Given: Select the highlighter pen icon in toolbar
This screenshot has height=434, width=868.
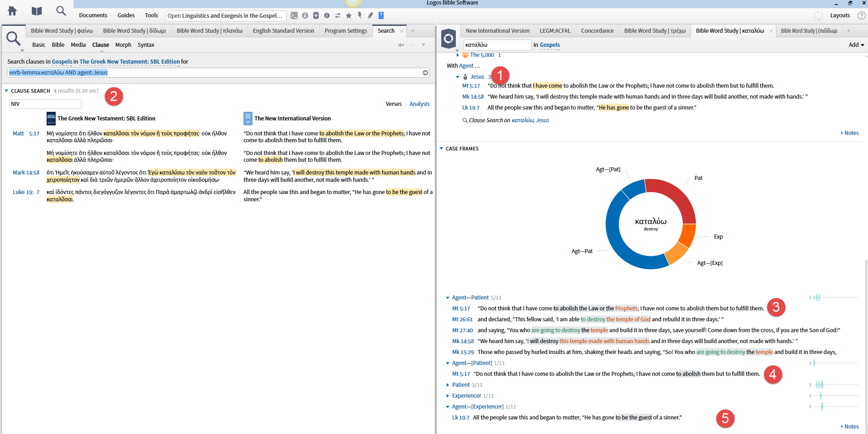Looking at the screenshot, I should [x=370, y=15].
